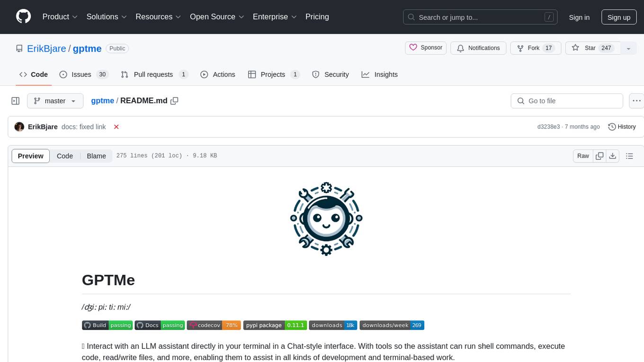Toggle the file tree side panel
Image resolution: width=644 pixels, height=362 pixels.
pyautogui.click(x=16, y=101)
